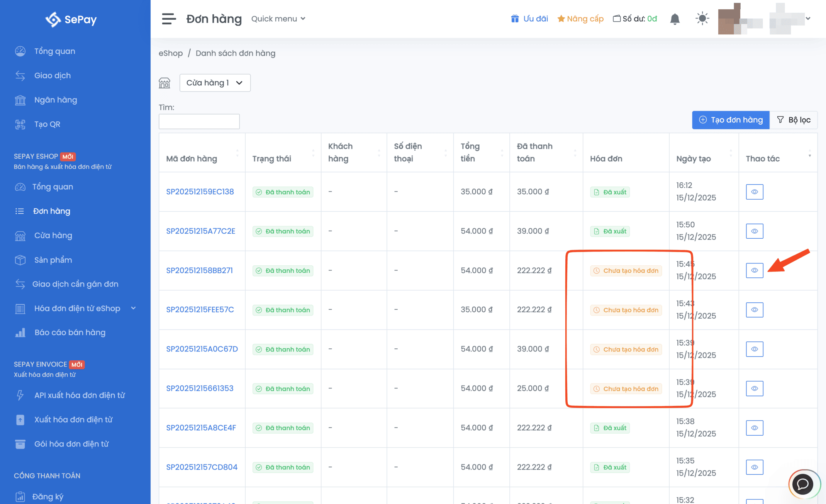826x504 pixels.
Task: Click the SePay logo
Action: pyautogui.click(x=71, y=19)
